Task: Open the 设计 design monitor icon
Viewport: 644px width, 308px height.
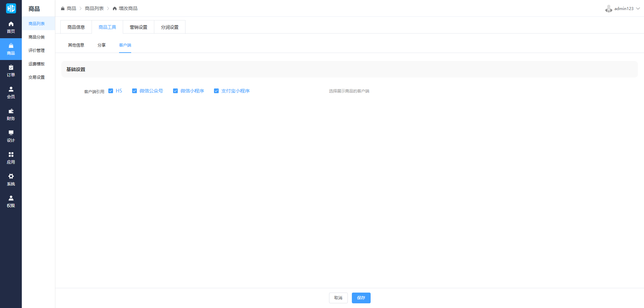Action: 11,133
